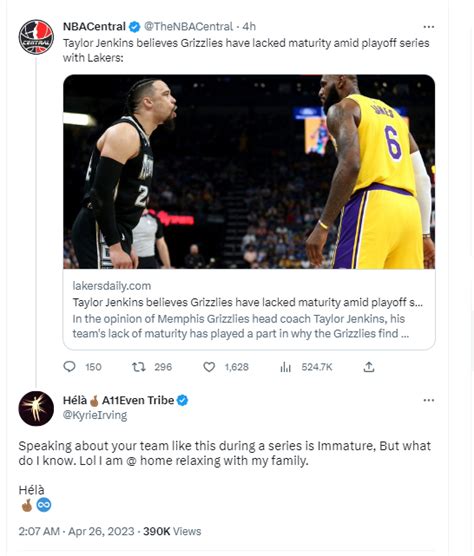The image size is (474, 556).
Task: Open Kyrie Irving's profile avatar
Action: 36,408
